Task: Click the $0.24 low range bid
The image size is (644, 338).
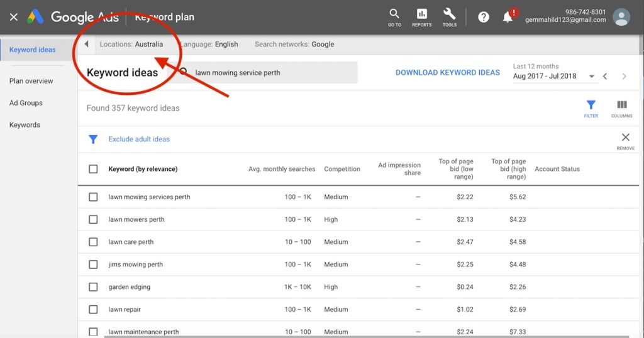Action: click(465, 287)
